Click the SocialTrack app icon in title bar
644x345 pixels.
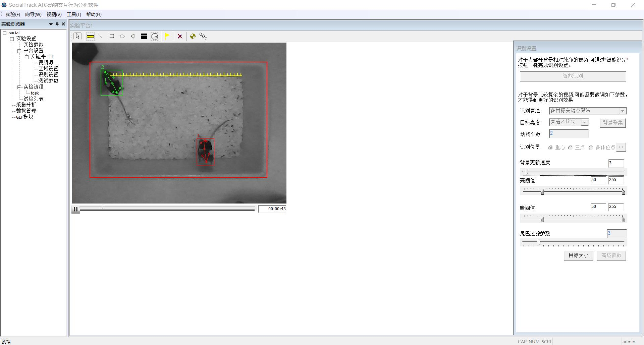(4, 5)
